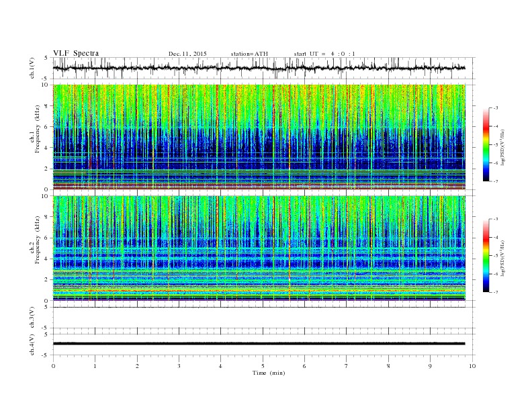
Task: Click the "-5" tick on ch.1 colorbar
Action: pos(495,145)
